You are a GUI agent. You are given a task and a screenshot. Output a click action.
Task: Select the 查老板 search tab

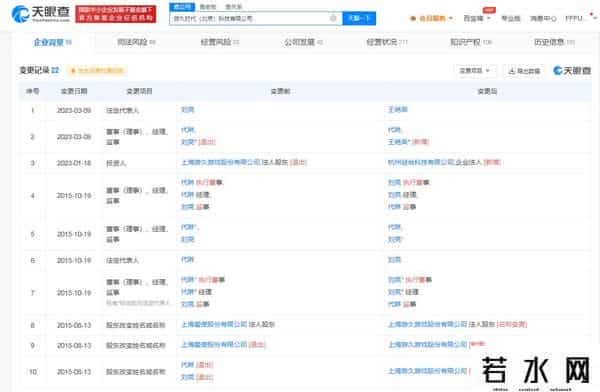tap(208, 7)
